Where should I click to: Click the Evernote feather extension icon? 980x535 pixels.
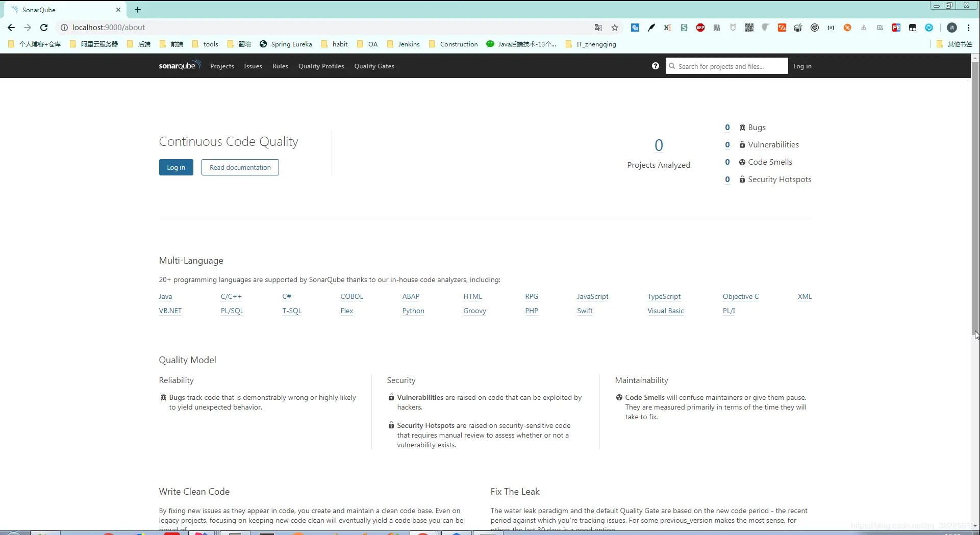[x=651, y=28]
